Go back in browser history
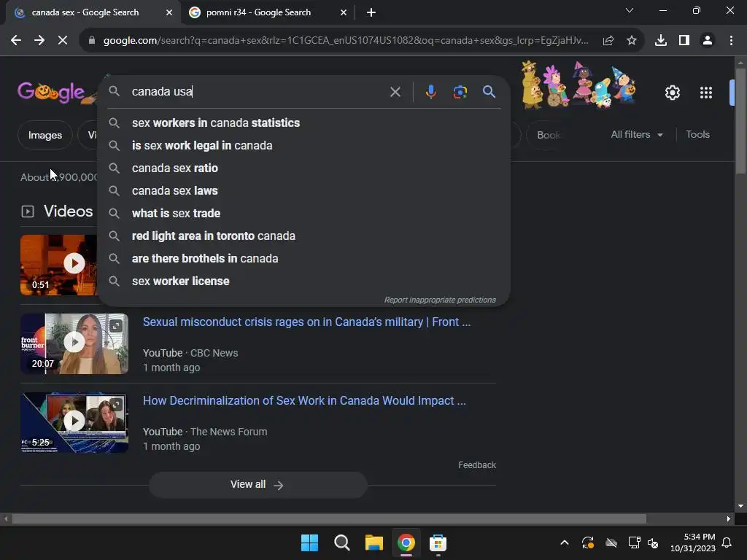 coord(16,41)
